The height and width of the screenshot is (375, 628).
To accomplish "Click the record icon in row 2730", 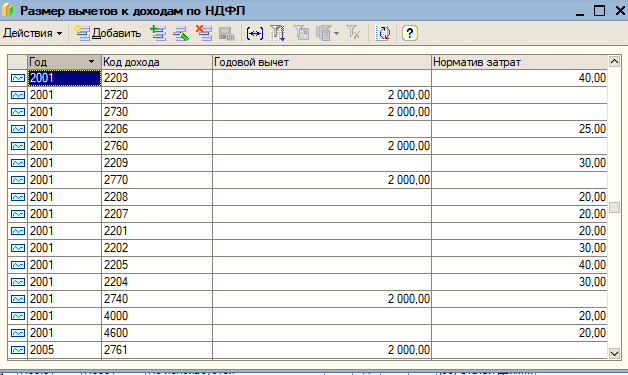I will [x=18, y=112].
